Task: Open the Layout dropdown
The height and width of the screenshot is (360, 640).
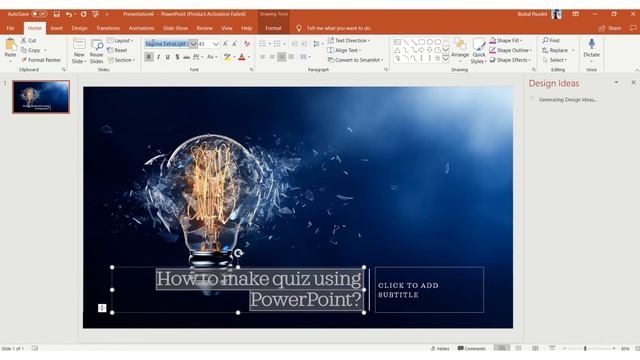Action: coord(120,40)
